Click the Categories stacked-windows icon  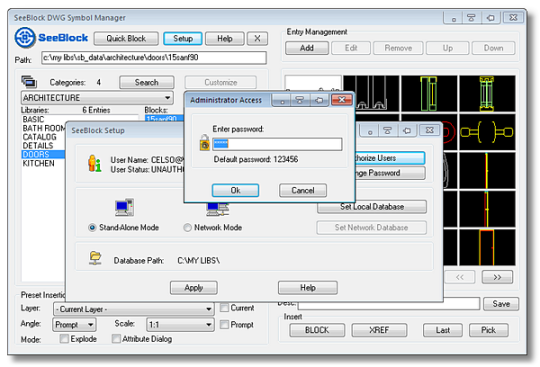point(29,82)
